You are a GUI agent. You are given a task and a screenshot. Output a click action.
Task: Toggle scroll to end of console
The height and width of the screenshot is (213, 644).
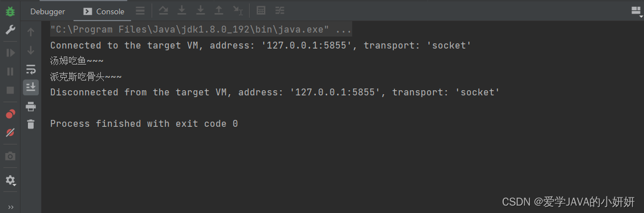click(31, 87)
